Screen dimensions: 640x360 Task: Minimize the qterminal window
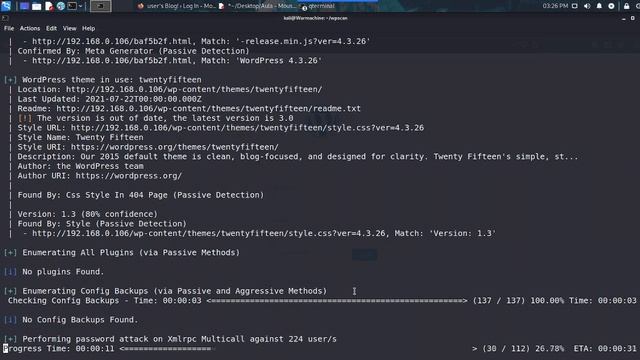[624, 19]
